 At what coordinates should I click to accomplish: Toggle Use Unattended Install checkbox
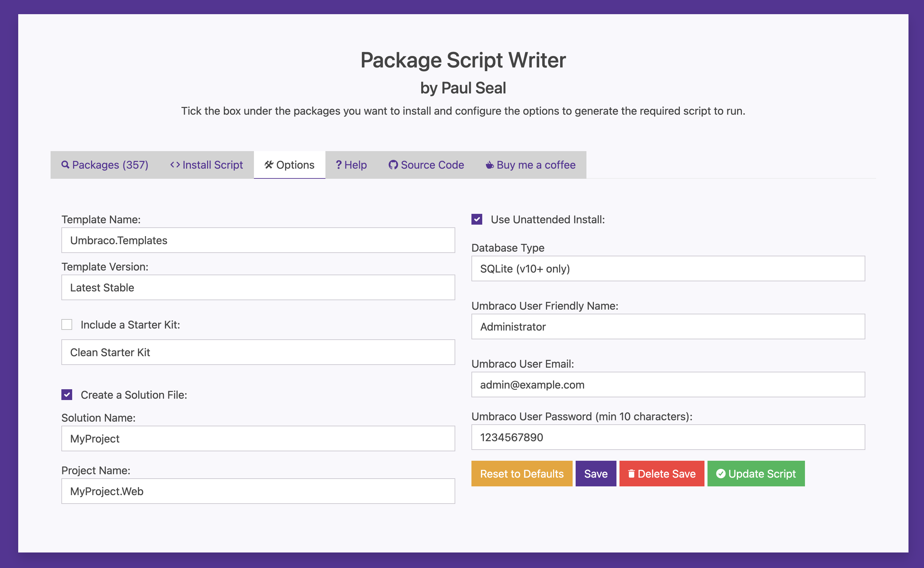[x=477, y=219]
